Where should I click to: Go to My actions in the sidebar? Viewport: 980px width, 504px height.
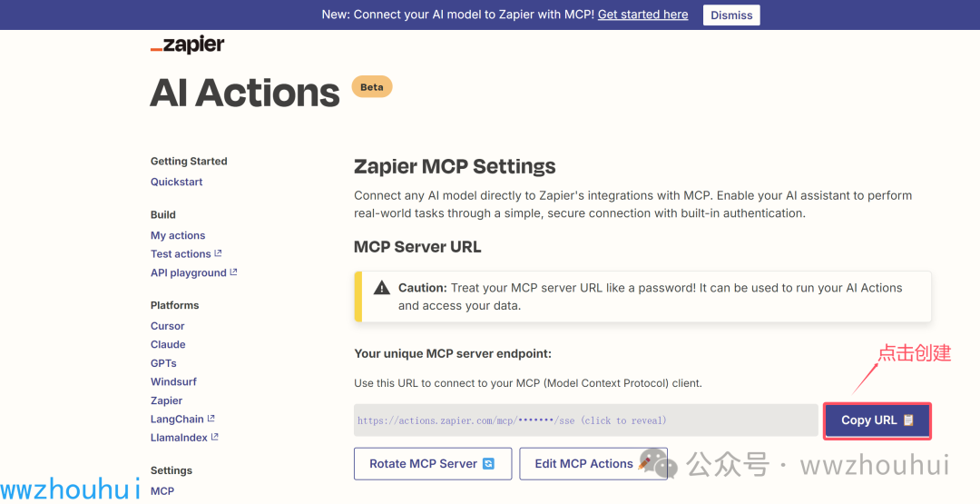pyautogui.click(x=178, y=235)
